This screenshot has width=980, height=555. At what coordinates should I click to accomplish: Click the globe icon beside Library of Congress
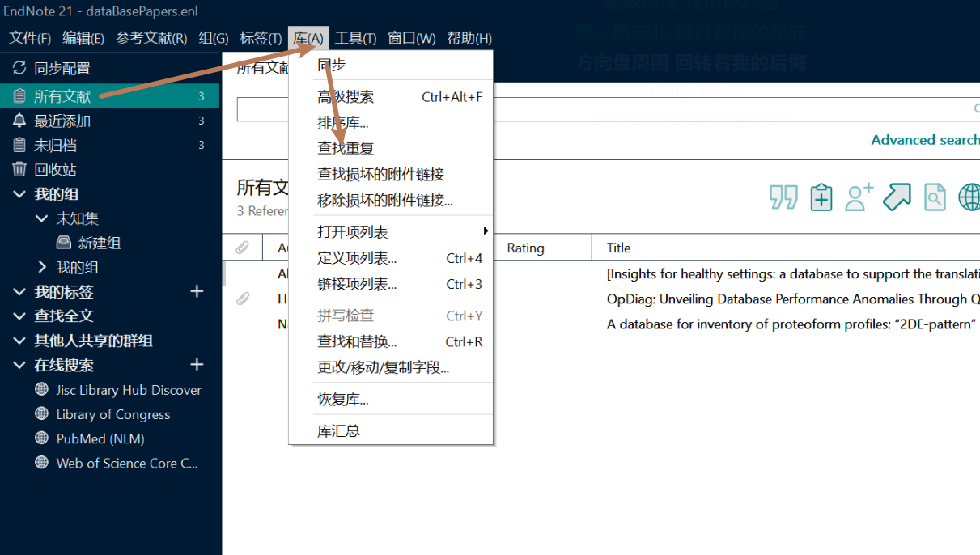(42, 413)
